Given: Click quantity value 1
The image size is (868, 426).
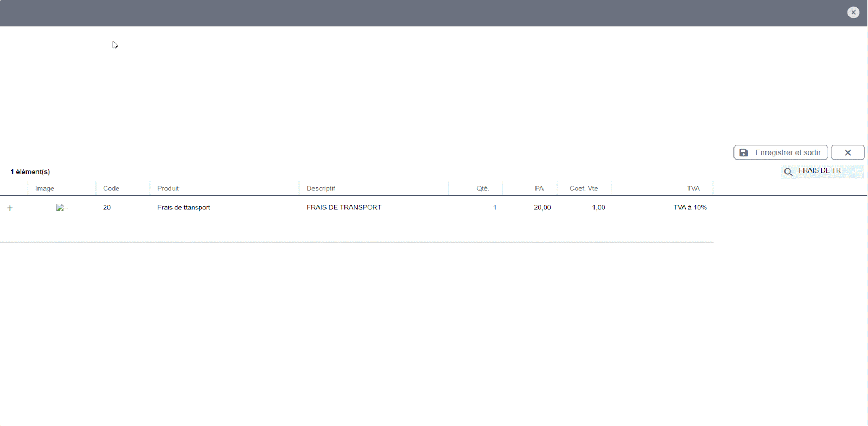Looking at the screenshot, I should (495, 207).
